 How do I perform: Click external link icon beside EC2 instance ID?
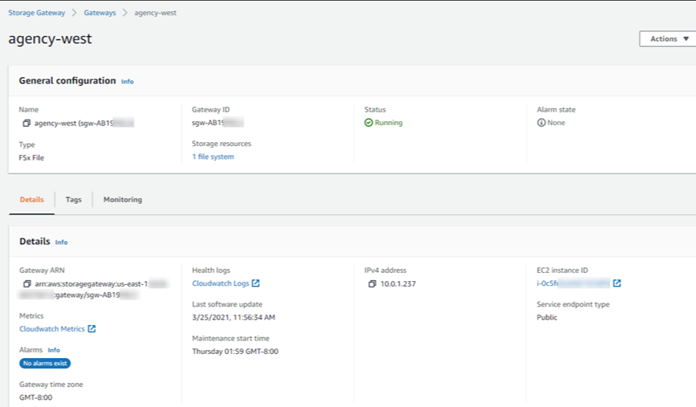pos(617,284)
